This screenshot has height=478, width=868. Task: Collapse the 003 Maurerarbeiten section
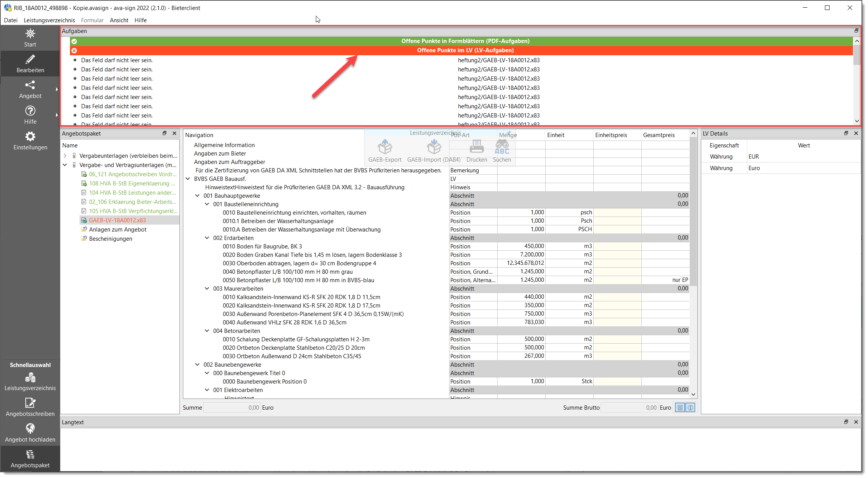(x=207, y=288)
